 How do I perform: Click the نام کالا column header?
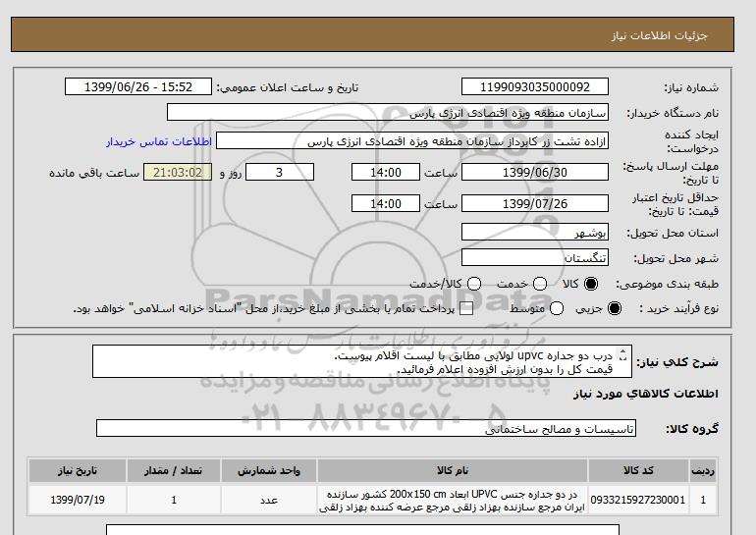click(x=453, y=470)
